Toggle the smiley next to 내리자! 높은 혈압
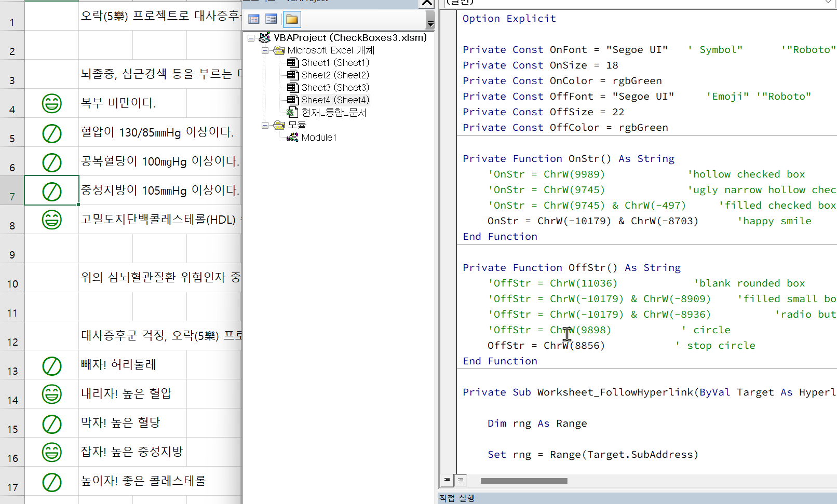The height and width of the screenshot is (504, 837). (51, 394)
